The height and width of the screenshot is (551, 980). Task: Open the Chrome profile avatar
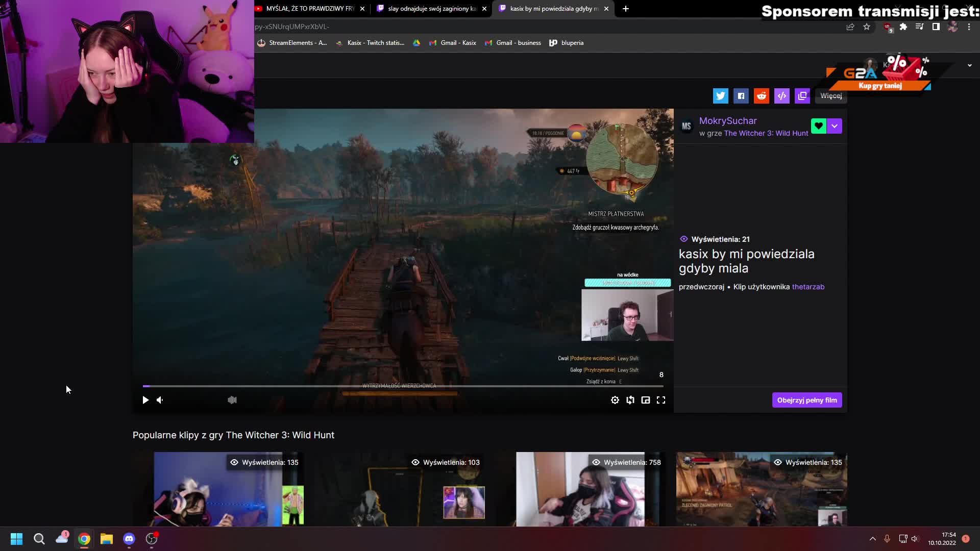pyautogui.click(x=952, y=27)
